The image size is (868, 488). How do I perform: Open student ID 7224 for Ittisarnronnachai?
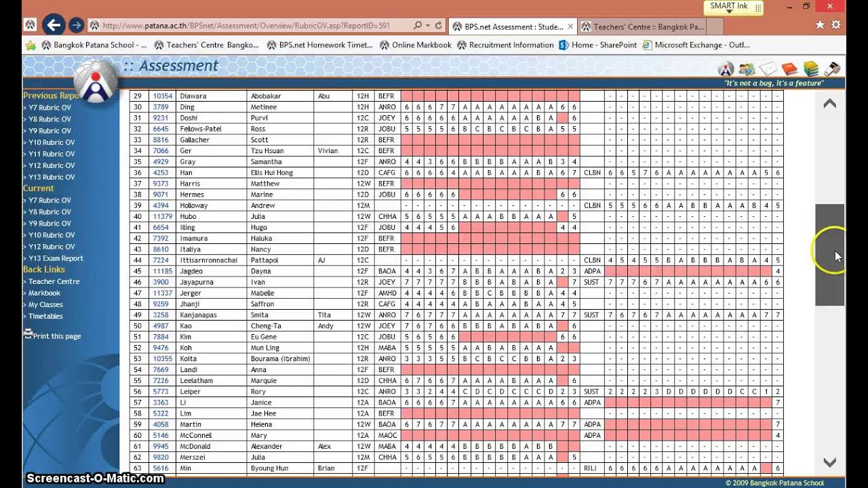coord(160,260)
